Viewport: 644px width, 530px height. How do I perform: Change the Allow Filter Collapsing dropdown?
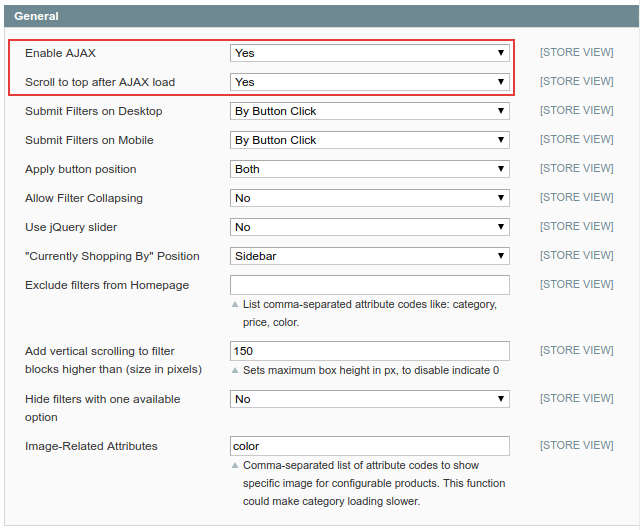tap(369, 198)
